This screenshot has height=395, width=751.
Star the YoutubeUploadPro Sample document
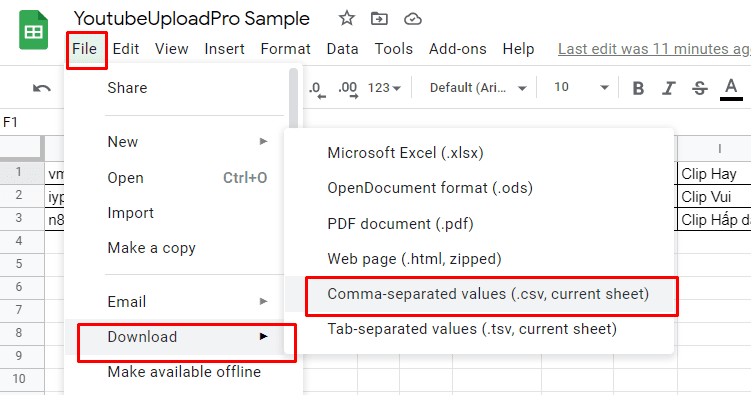click(346, 19)
